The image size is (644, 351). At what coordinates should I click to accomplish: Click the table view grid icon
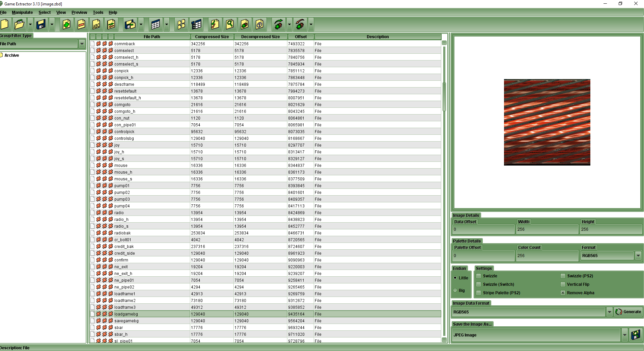click(156, 24)
